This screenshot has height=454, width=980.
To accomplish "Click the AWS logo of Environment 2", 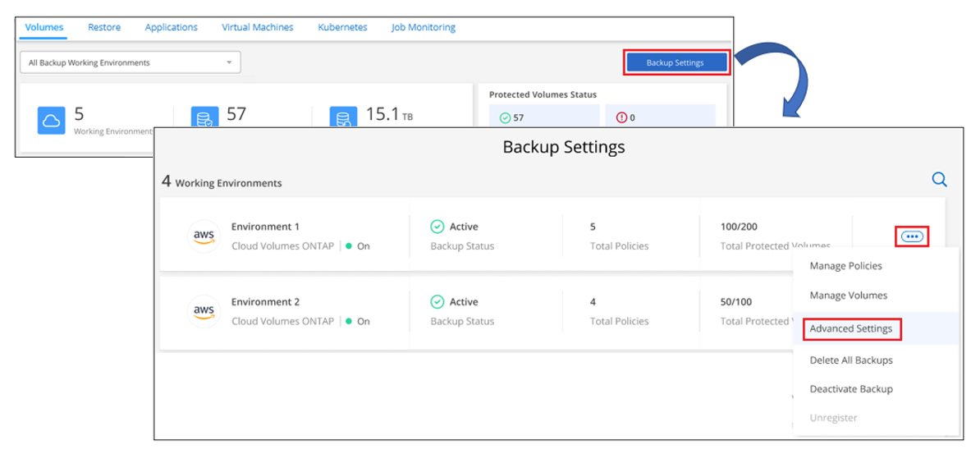I will click(204, 311).
